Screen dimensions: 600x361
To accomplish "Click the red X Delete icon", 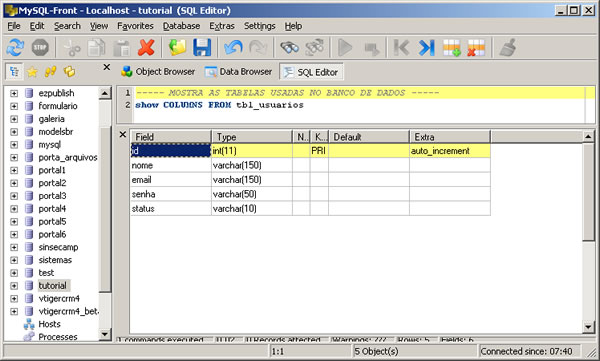I will pyautogui.click(x=146, y=48).
